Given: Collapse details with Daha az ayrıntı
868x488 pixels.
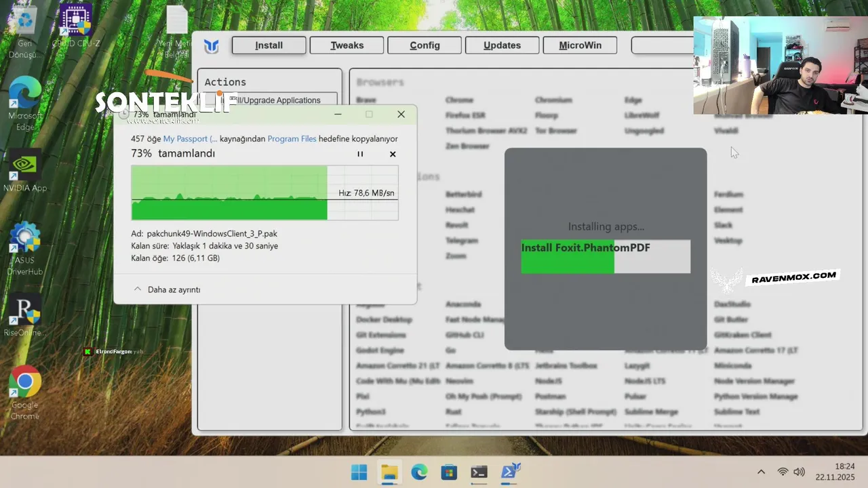Looking at the screenshot, I should [x=167, y=289].
